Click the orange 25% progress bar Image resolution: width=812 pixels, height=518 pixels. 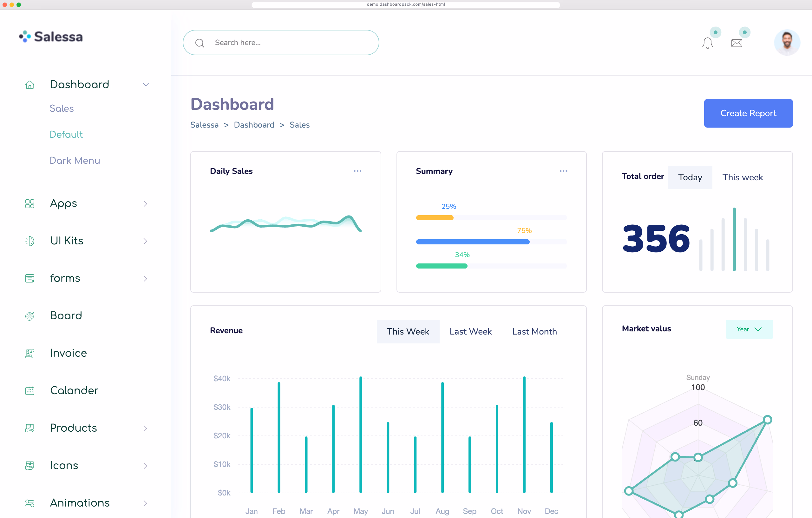tap(435, 218)
